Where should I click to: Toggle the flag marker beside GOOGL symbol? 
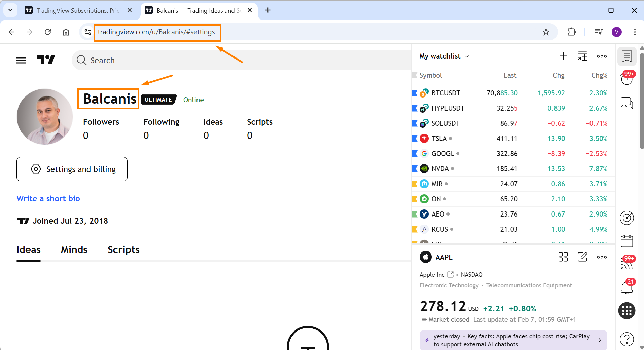414,153
